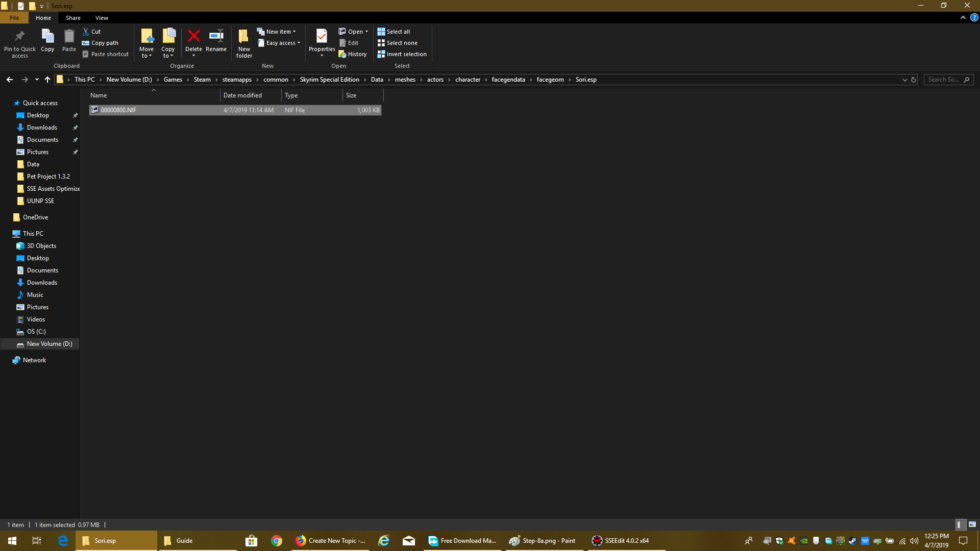Viewport: 980px width, 551px height.
Task: Switch to large icons view
Action: tap(972, 524)
